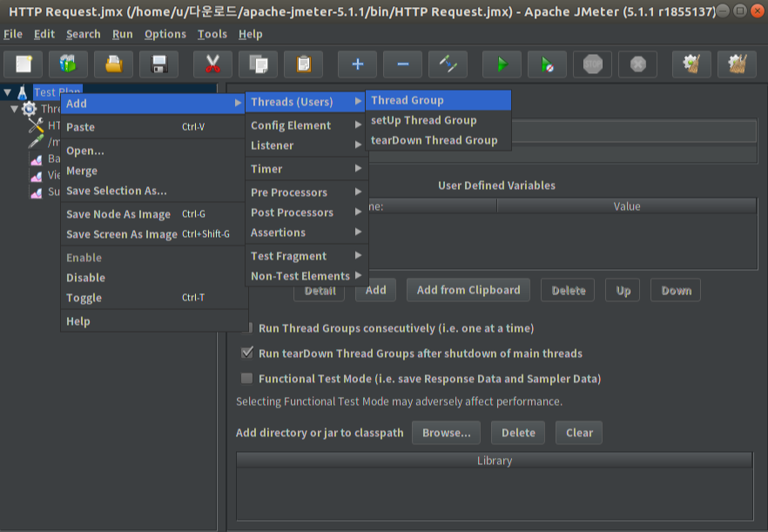
Task: Open the Help menu in menu bar
Action: coord(250,34)
